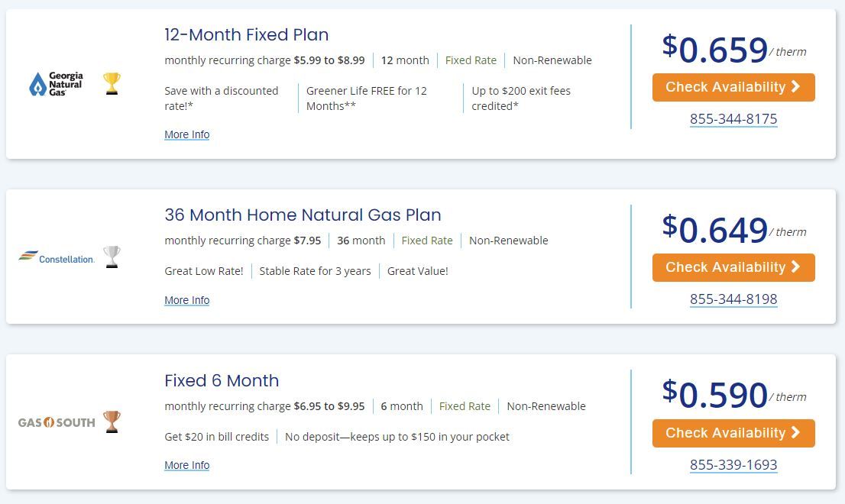The image size is (845, 504).
Task: Click the bronze trophy icon
Action: pos(112,422)
